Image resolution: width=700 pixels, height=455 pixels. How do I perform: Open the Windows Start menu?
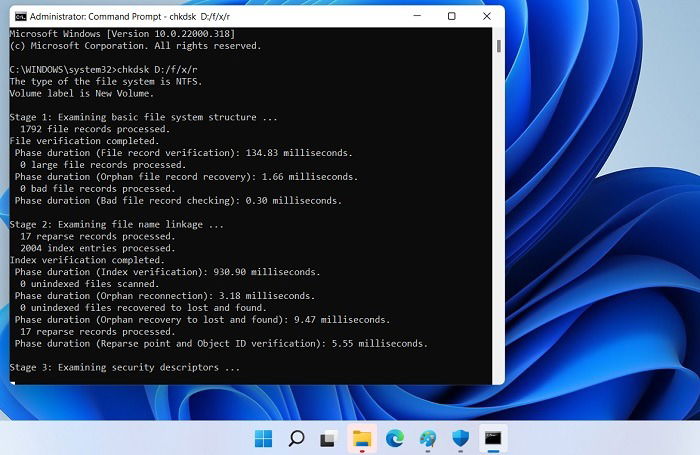[263, 438]
